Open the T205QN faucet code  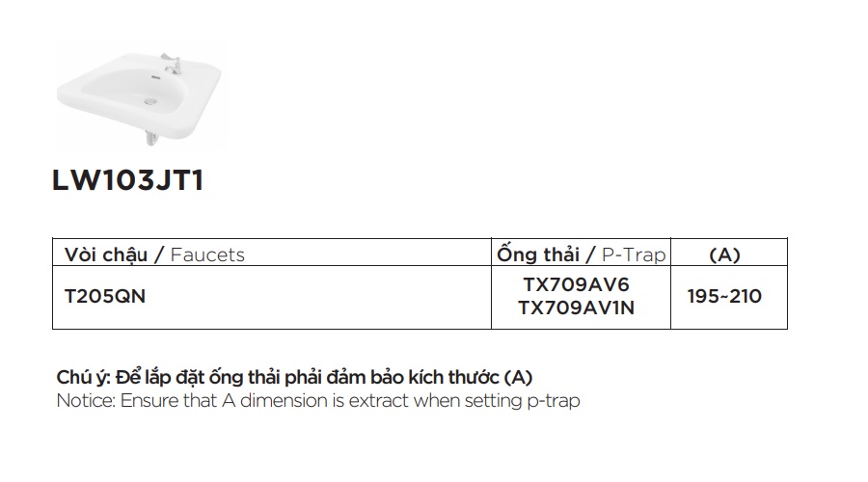(x=104, y=297)
